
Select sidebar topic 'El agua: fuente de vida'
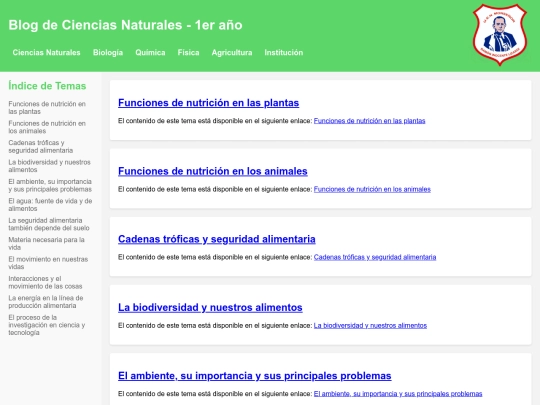(50, 205)
